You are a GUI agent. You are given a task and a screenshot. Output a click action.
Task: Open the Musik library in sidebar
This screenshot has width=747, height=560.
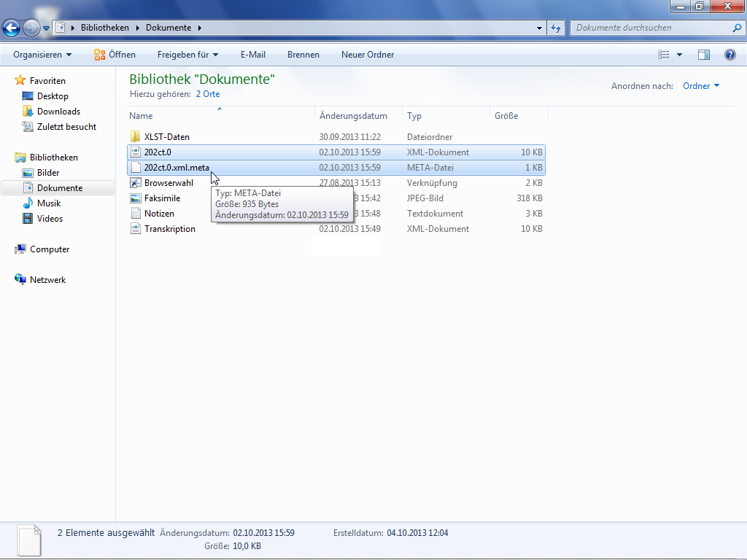coord(49,203)
